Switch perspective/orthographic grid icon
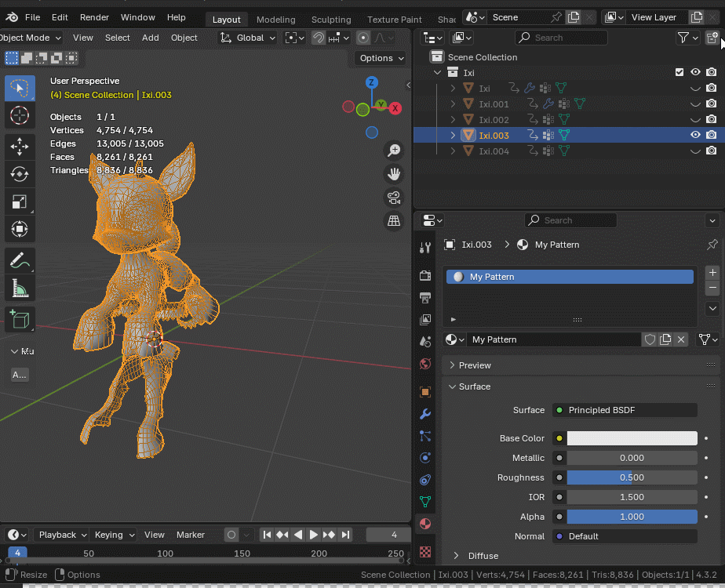Image resolution: width=725 pixels, height=588 pixels. (394, 221)
